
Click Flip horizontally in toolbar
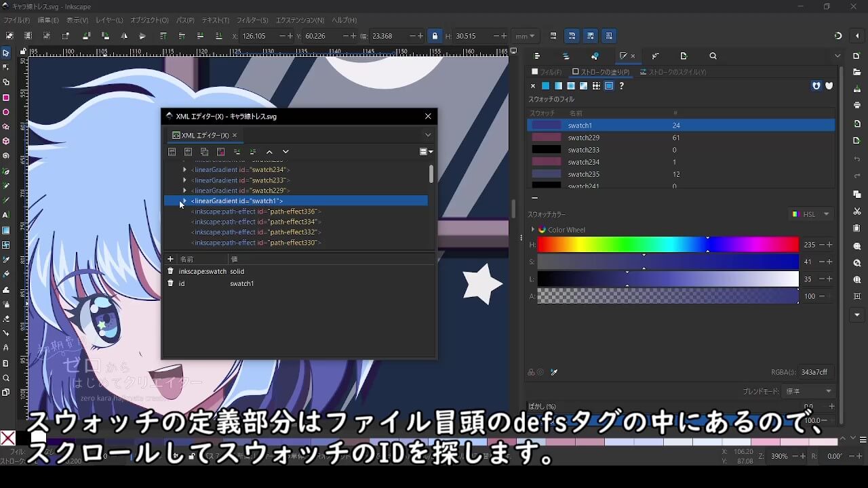point(124,36)
